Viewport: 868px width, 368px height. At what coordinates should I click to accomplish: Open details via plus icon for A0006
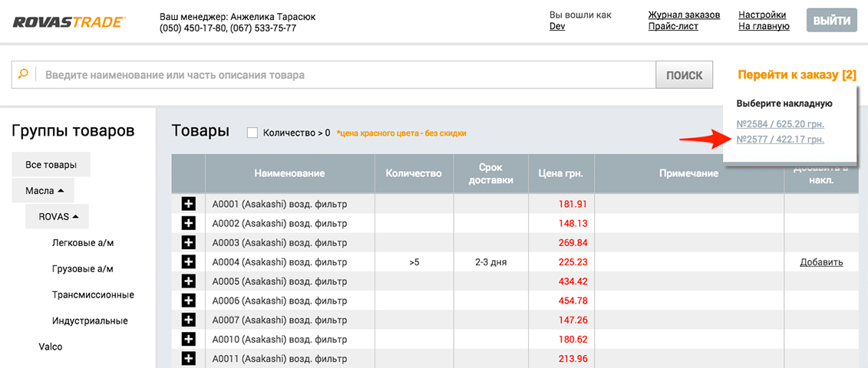(188, 301)
